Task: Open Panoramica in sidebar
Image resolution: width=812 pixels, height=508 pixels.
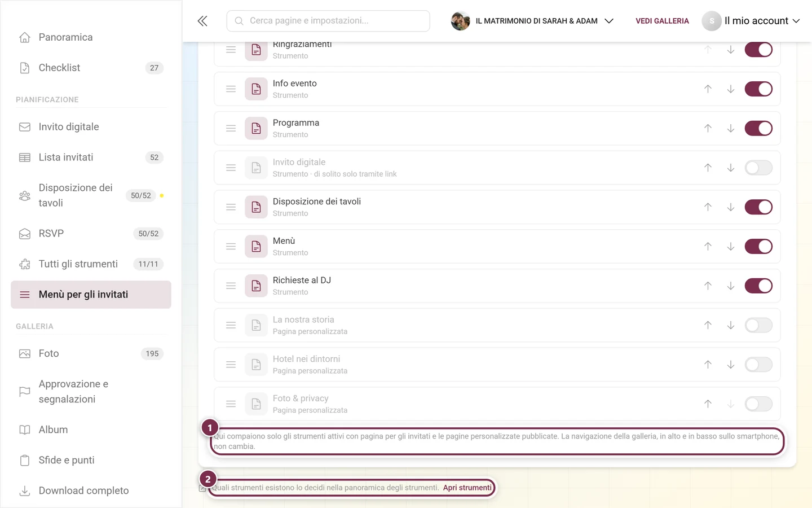Action: point(91,37)
